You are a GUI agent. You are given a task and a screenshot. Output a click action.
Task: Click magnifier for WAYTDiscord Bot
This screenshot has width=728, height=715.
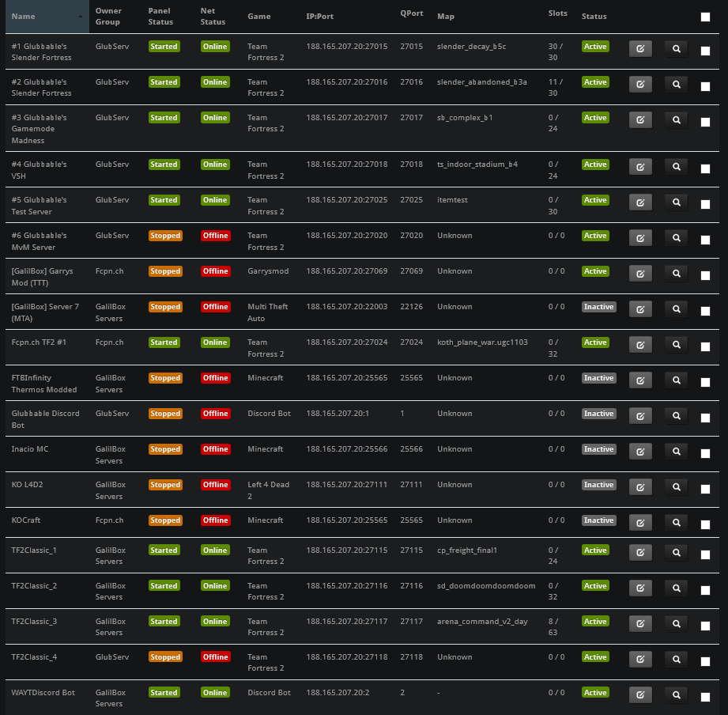coord(677,695)
